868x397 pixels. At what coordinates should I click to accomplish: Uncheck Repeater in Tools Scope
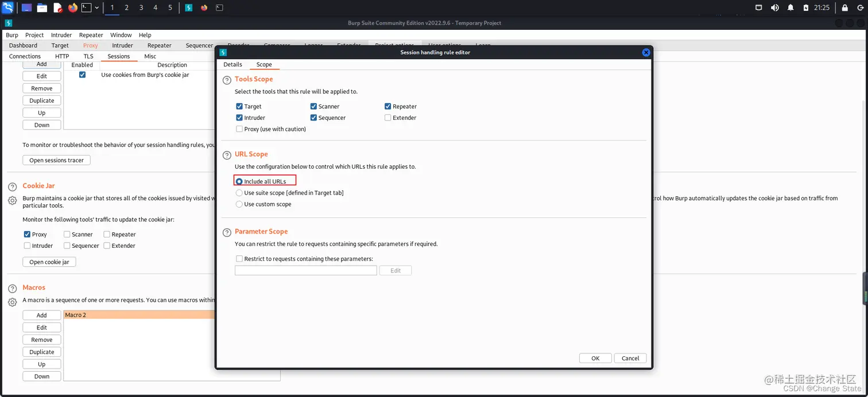pos(388,106)
